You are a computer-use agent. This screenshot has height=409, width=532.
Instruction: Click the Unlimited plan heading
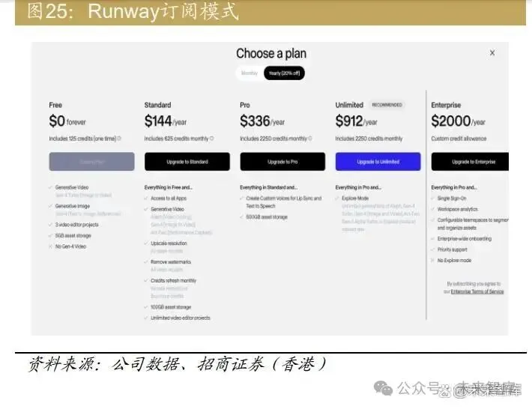pyautogui.click(x=349, y=105)
